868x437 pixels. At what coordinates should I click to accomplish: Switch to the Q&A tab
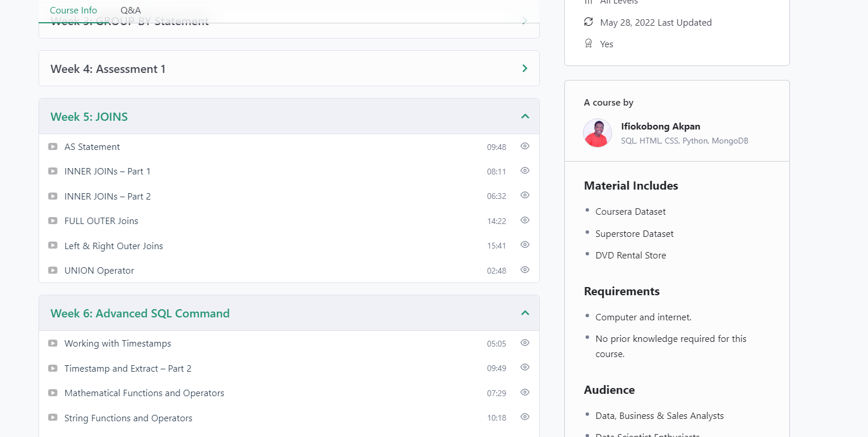point(131,11)
